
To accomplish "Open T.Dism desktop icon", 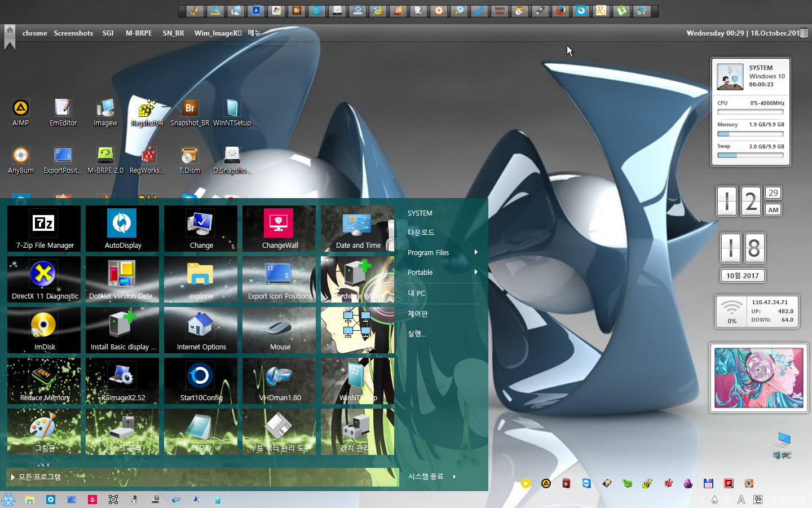I will 189,160.
